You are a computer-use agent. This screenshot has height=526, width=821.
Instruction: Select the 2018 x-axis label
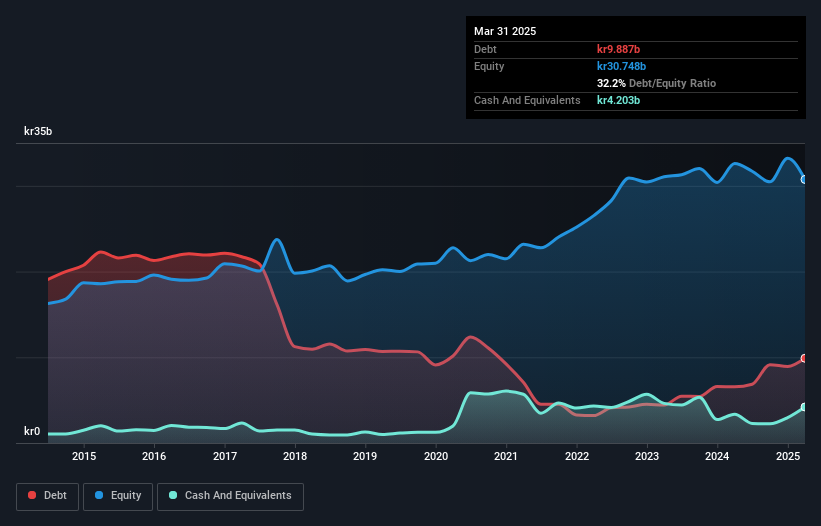coord(295,456)
